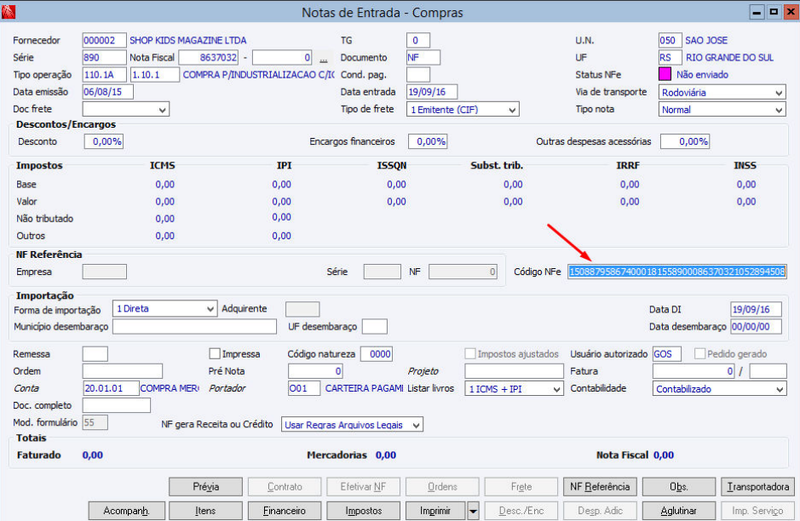Click the Financeiro button

[284, 510]
